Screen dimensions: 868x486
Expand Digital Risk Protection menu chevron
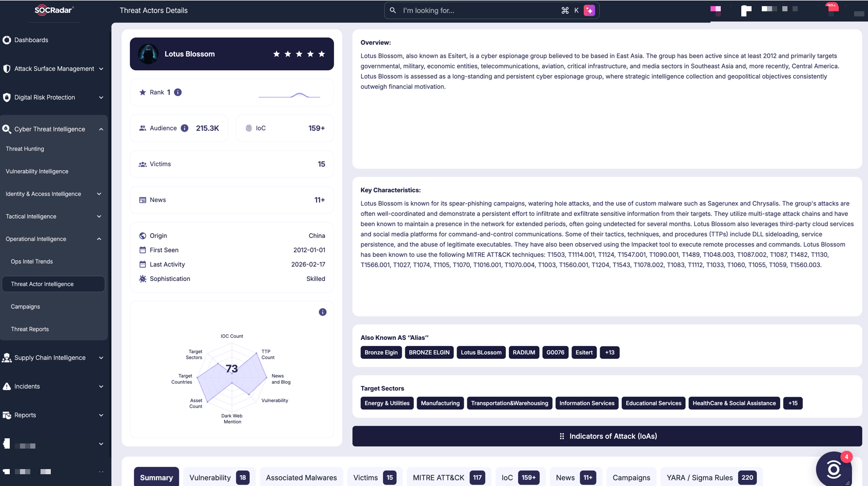tap(101, 97)
